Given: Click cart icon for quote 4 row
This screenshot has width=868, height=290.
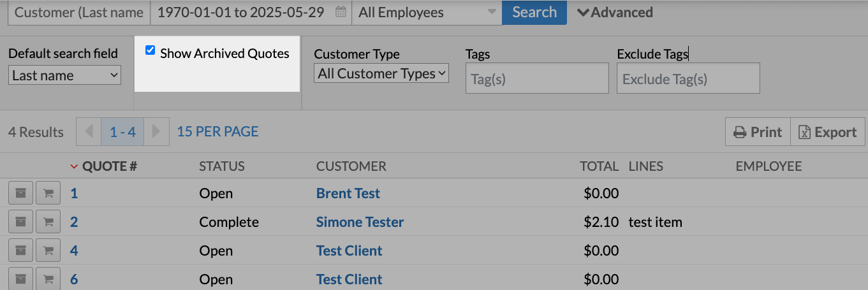Looking at the screenshot, I should (x=48, y=250).
